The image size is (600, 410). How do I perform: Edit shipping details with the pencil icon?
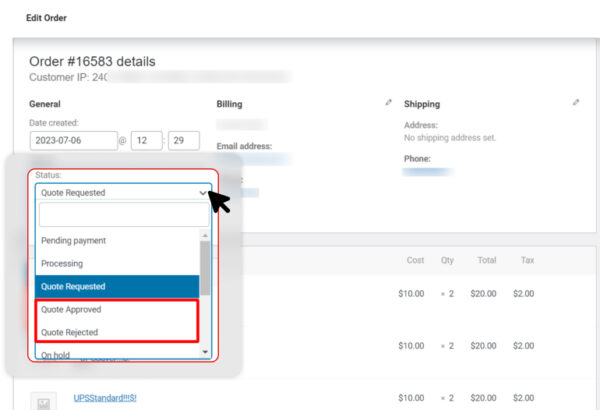(576, 102)
